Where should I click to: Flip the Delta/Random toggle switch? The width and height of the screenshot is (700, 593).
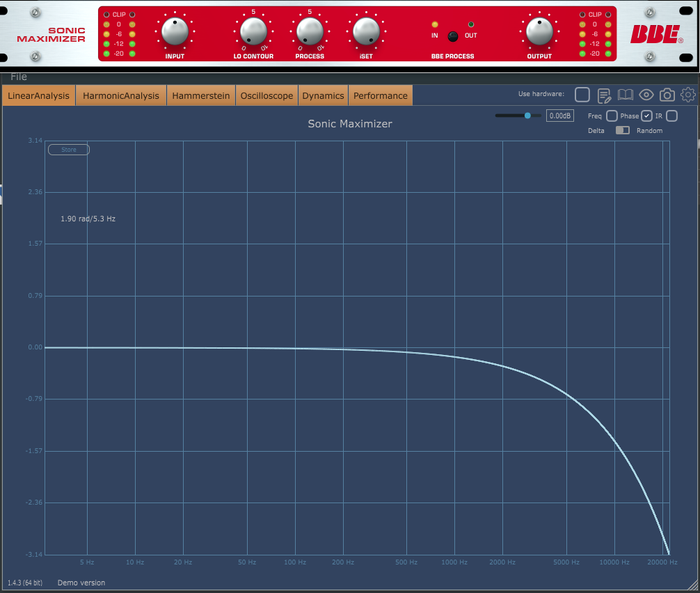coord(623,130)
